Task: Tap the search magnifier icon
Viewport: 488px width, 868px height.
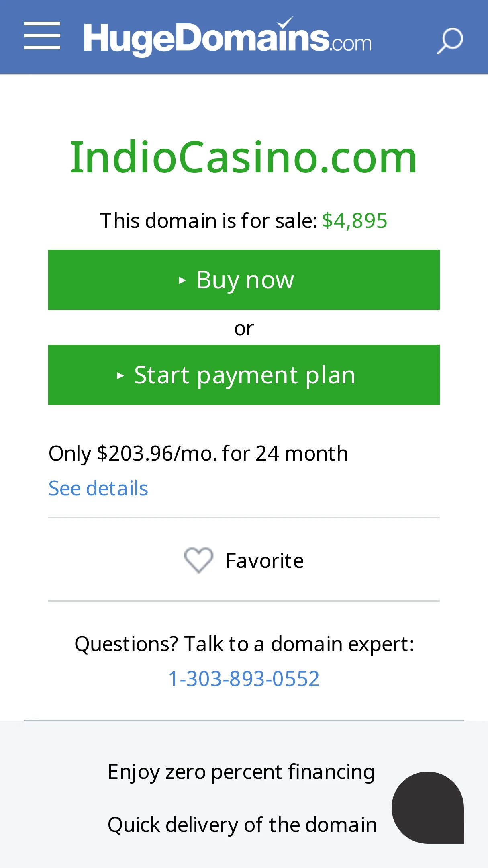Action: (450, 41)
